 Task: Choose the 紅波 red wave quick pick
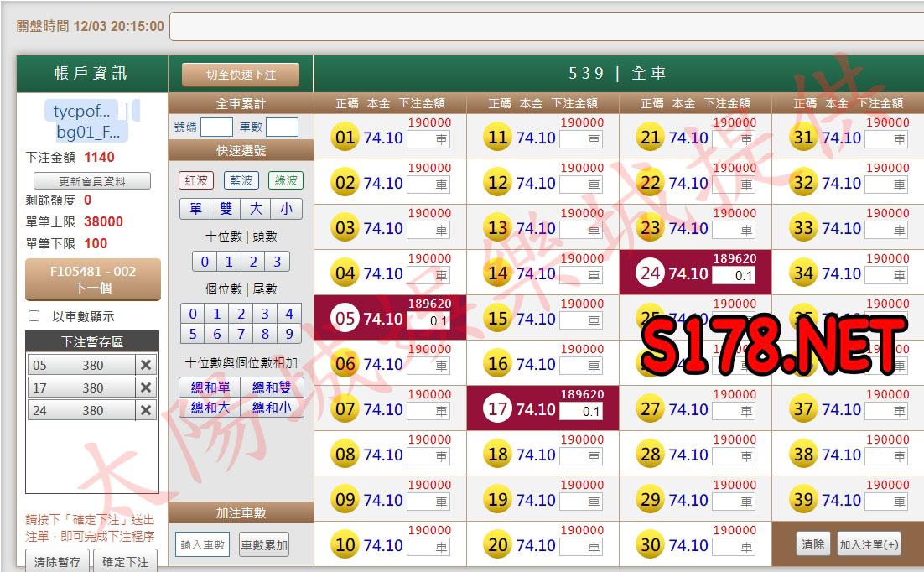(195, 180)
